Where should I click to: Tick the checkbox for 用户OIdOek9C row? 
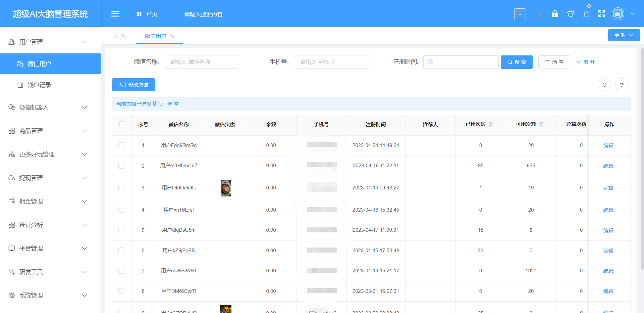(x=121, y=188)
